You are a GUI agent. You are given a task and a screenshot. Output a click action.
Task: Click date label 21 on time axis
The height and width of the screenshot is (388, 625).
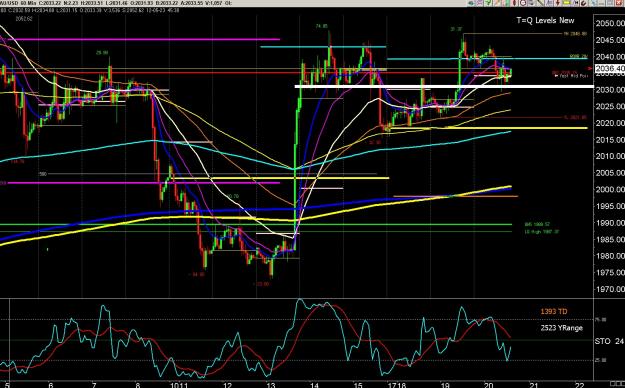pos(533,385)
